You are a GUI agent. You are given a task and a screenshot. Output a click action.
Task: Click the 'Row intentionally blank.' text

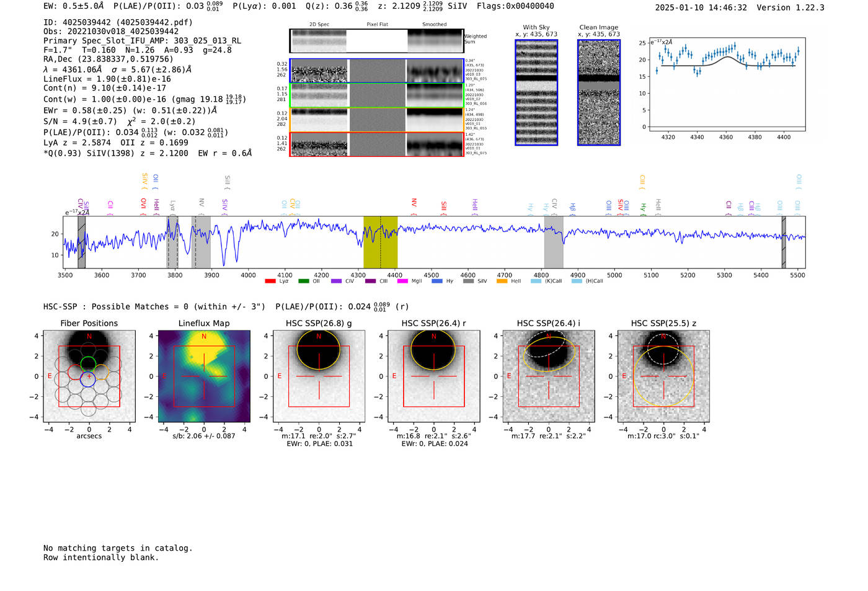pos(101,558)
